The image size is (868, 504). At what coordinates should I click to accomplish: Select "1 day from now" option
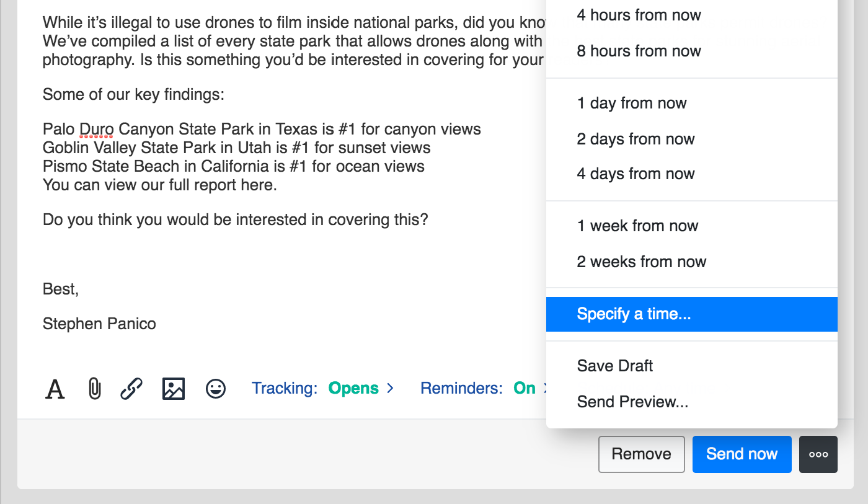631,103
